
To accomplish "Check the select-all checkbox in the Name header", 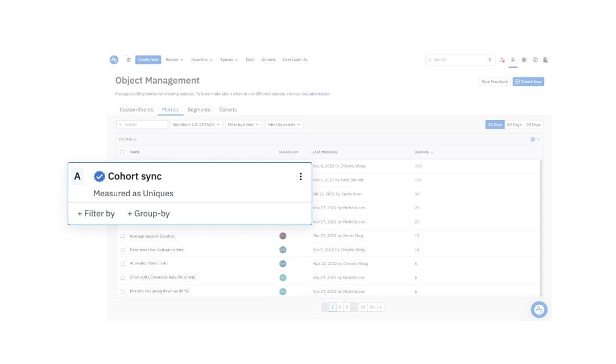I will (122, 152).
